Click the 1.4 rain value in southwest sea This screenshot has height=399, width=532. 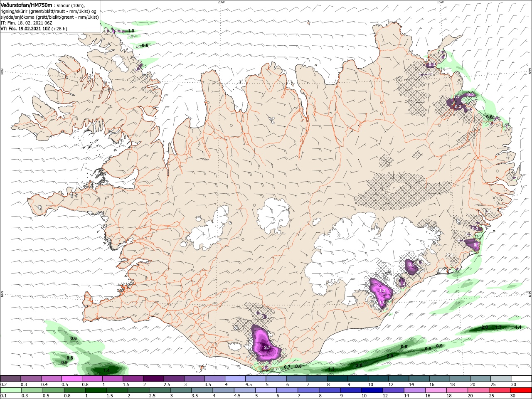(106, 370)
